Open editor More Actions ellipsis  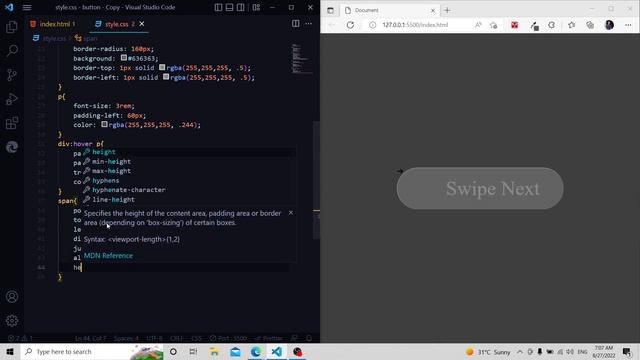click(309, 24)
